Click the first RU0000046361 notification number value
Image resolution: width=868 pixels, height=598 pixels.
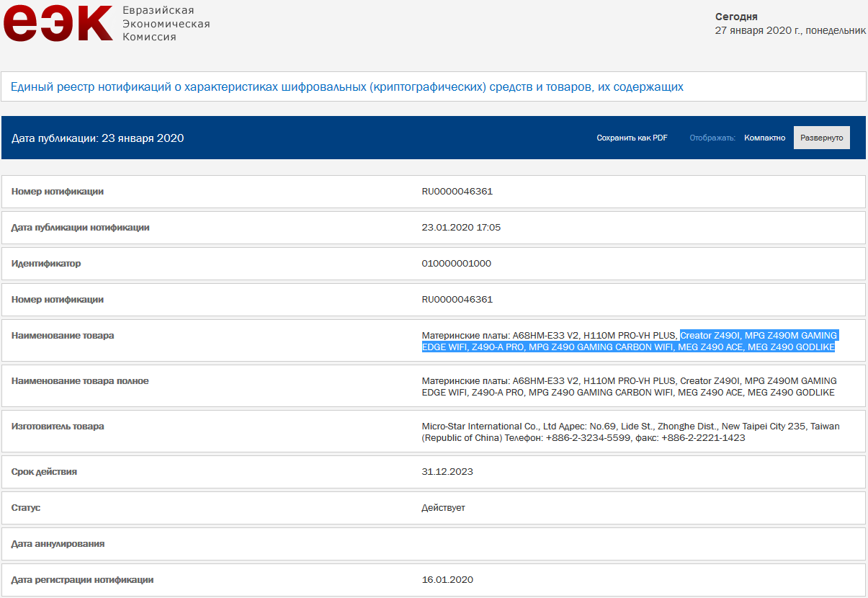[457, 192]
